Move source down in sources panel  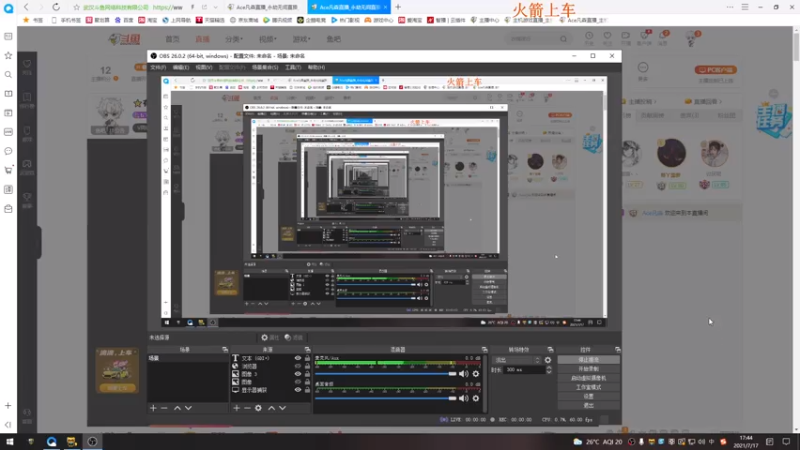point(283,408)
